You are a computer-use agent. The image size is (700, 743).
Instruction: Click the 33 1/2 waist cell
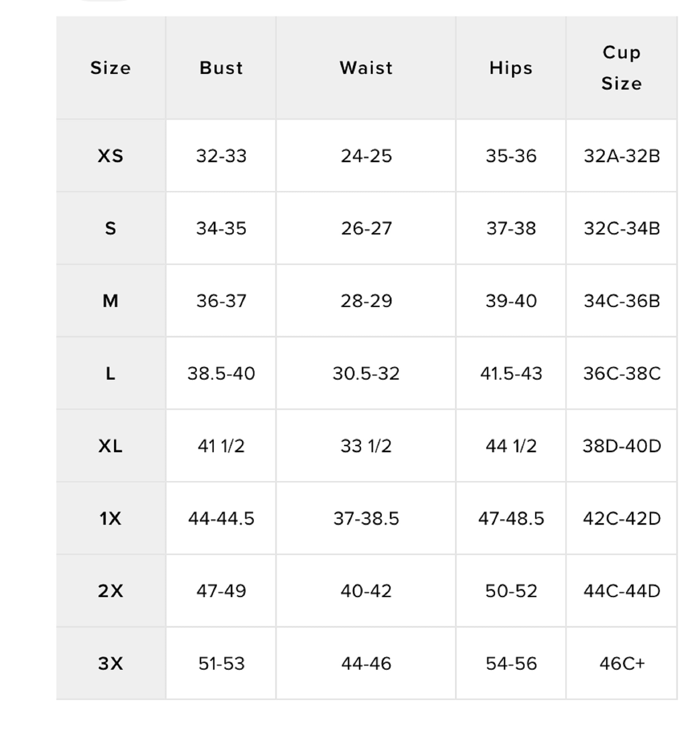pyautogui.click(x=366, y=446)
